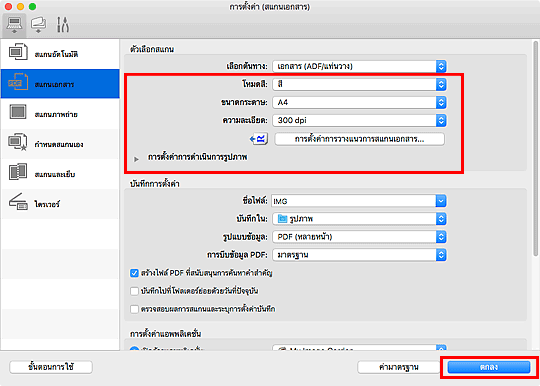This screenshot has width=540, height=386.
Task: Open the รูปแบบข้อมูล data format dropdown
Action: point(359,237)
